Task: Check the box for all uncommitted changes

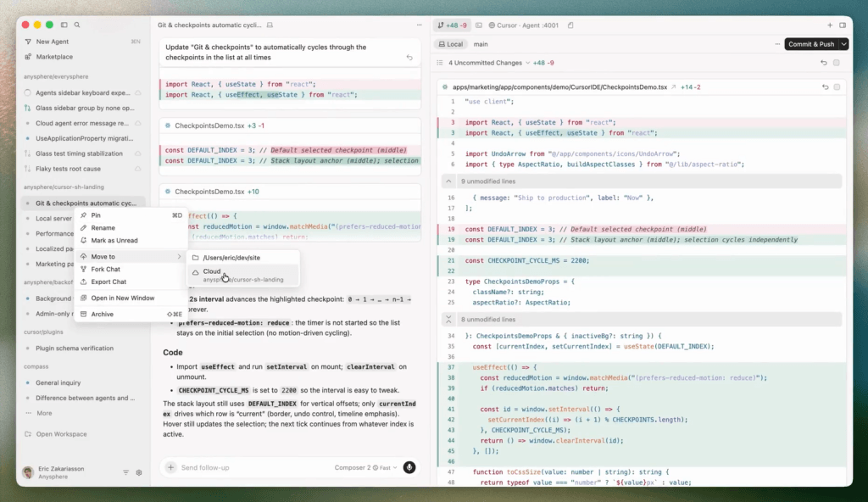Action: coord(837,63)
